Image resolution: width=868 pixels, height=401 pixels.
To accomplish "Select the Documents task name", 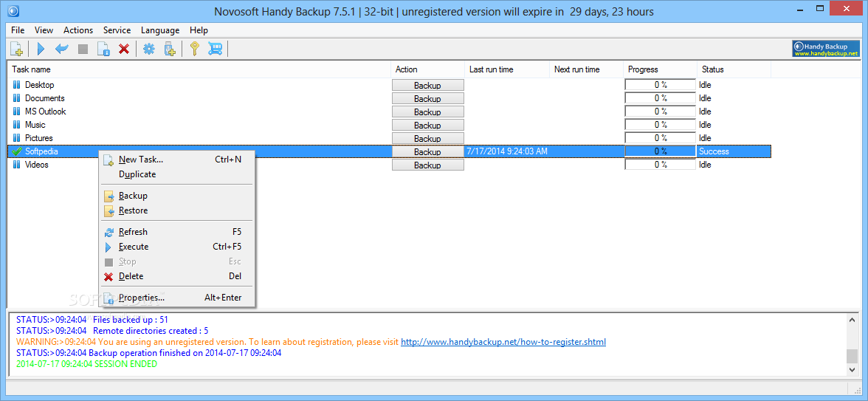I will (45, 98).
